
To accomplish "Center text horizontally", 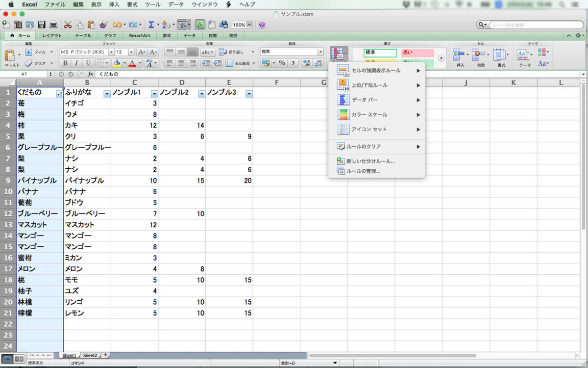I will [181, 63].
